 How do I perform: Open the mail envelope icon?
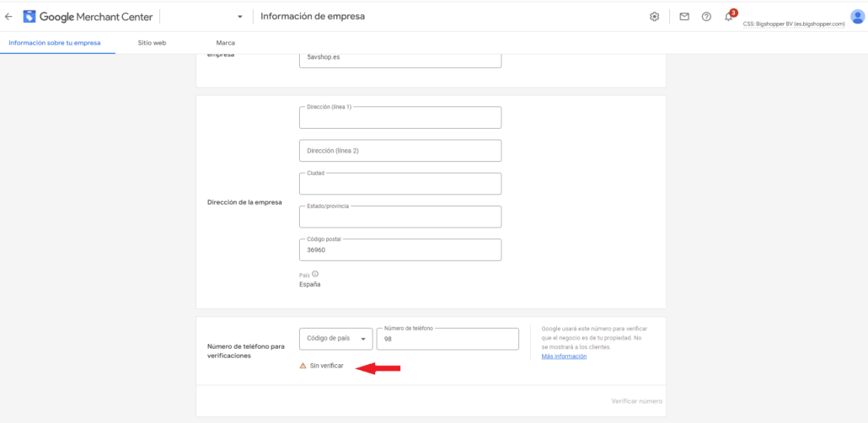coord(684,16)
